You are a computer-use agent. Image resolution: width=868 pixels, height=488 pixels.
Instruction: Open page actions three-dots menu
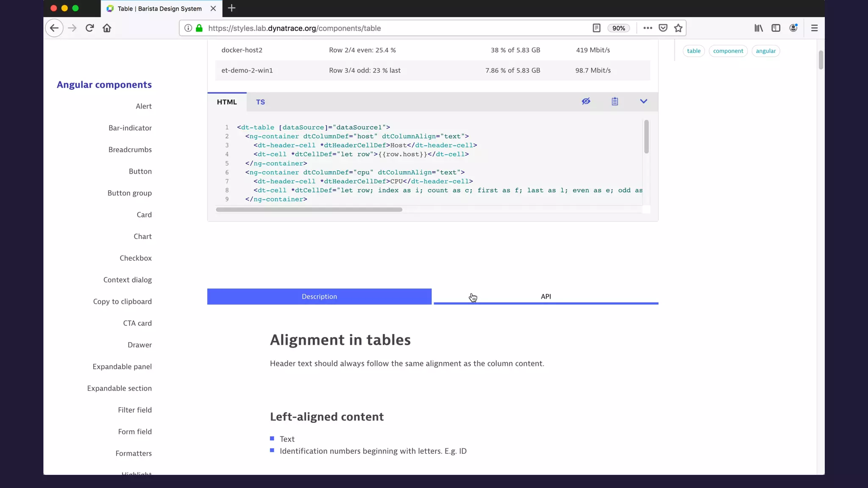(647, 28)
